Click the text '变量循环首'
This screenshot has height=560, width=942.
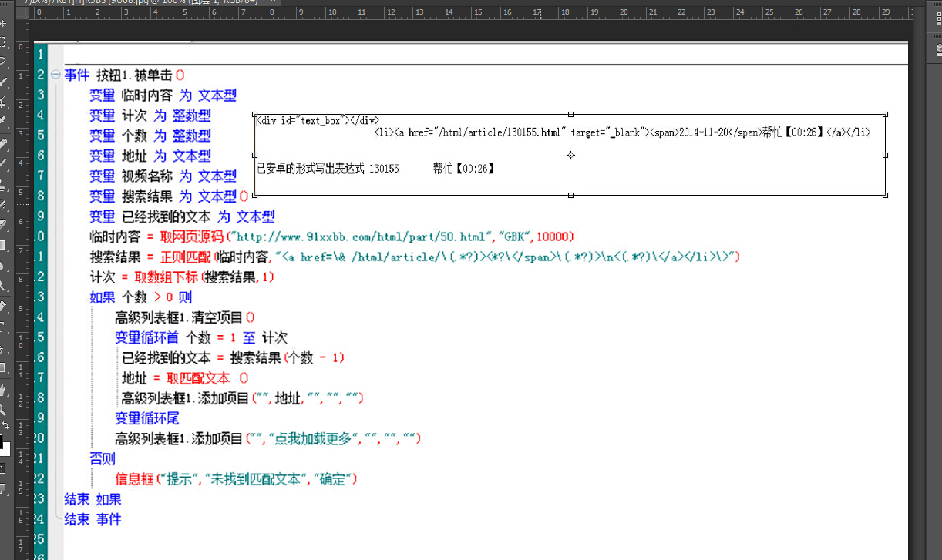coord(146,337)
